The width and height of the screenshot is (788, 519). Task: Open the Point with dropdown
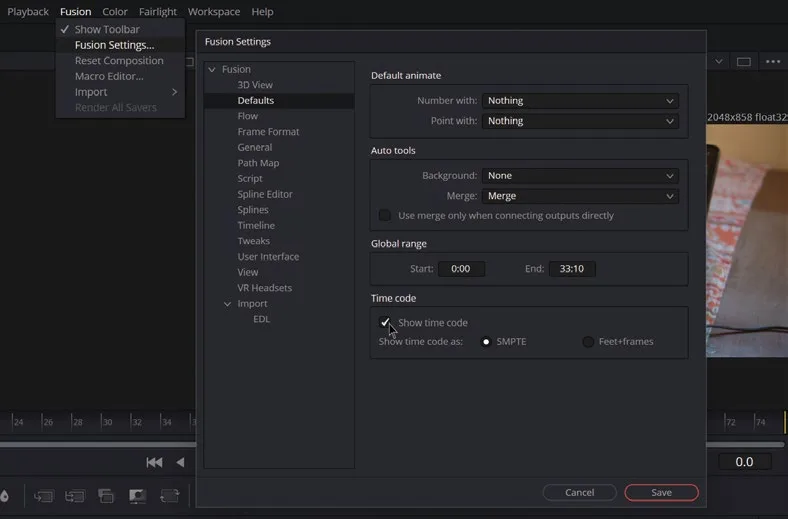pos(580,121)
